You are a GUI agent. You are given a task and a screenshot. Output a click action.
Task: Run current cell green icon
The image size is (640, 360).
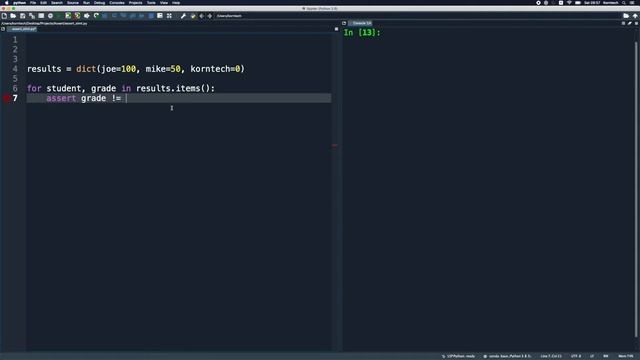[68, 16]
